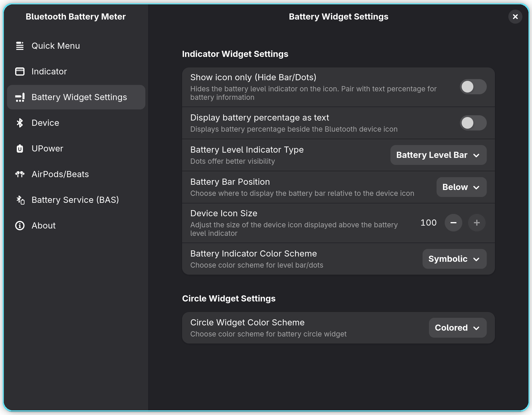The width and height of the screenshot is (532, 415).
Task: Close the Battery Widget Settings window
Action: tap(515, 17)
